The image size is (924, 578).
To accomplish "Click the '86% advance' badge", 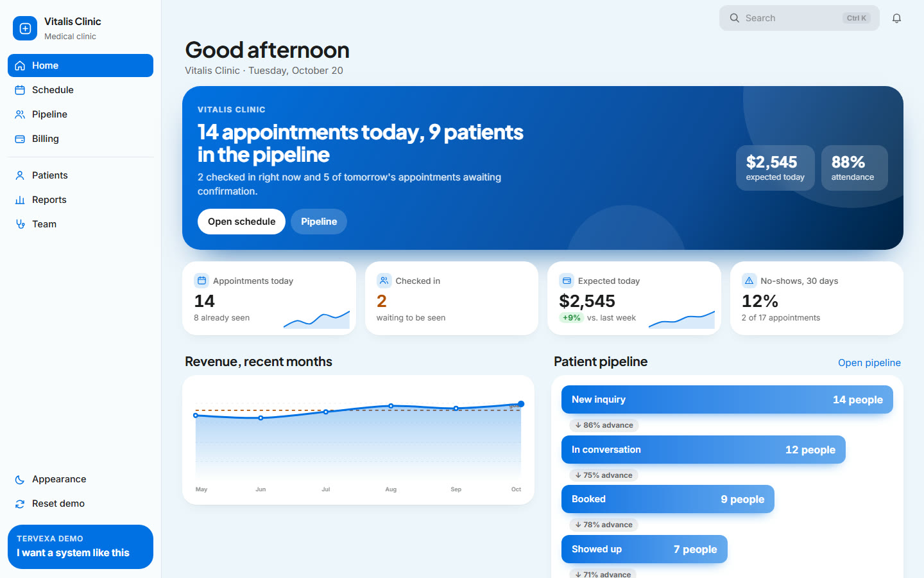I will point(604,425).
